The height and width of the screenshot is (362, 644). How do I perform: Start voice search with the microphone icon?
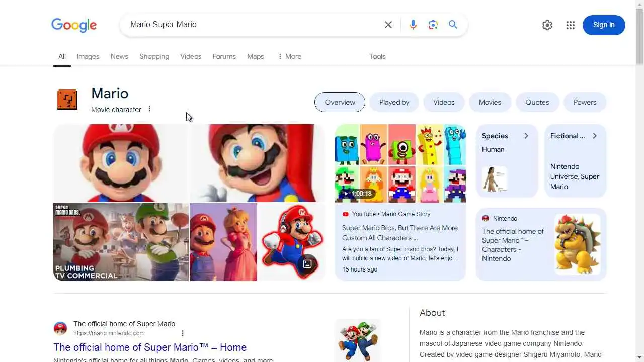(413, 25)
